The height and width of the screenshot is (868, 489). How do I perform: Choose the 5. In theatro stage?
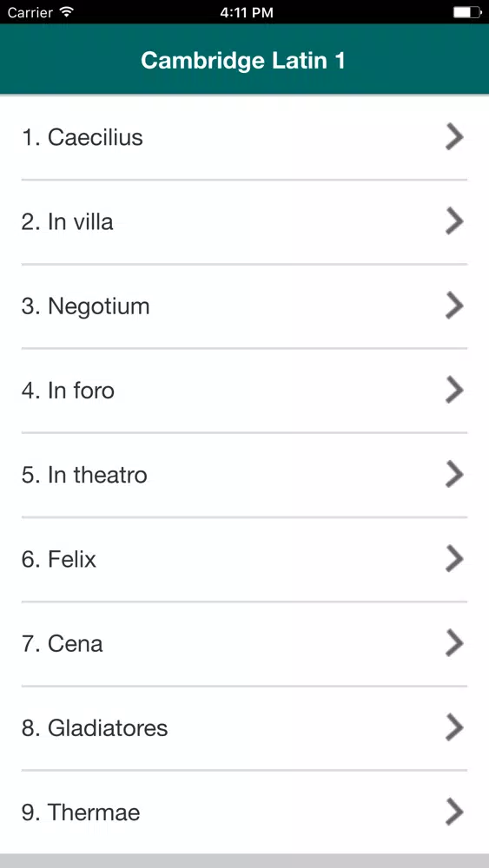click(244, 475)
